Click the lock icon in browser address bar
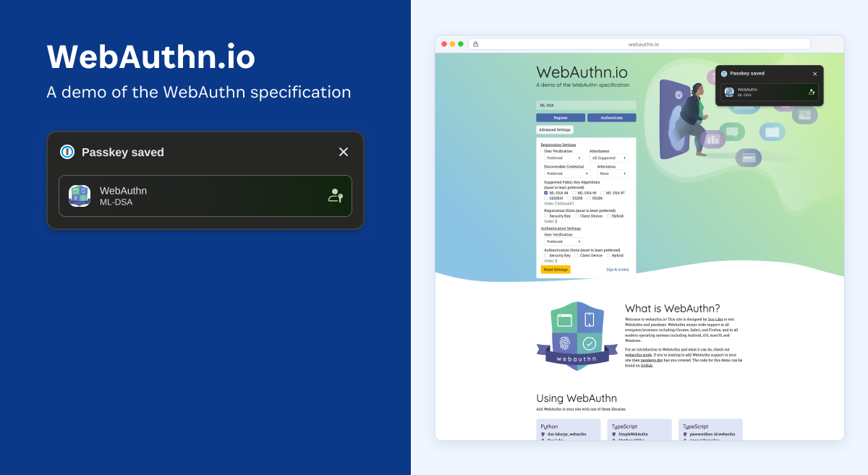The width and height of the screenshot is (868, 475). 476,44
